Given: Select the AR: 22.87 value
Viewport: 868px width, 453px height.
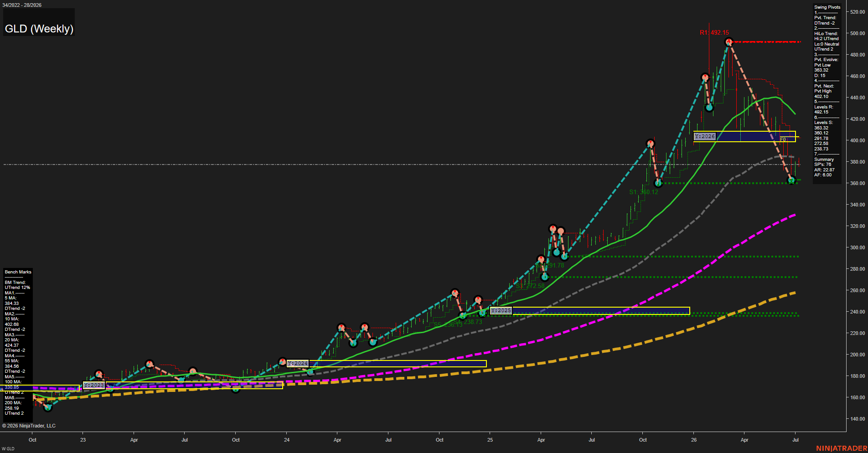Looking at the screenshot, I should point(824,170).
